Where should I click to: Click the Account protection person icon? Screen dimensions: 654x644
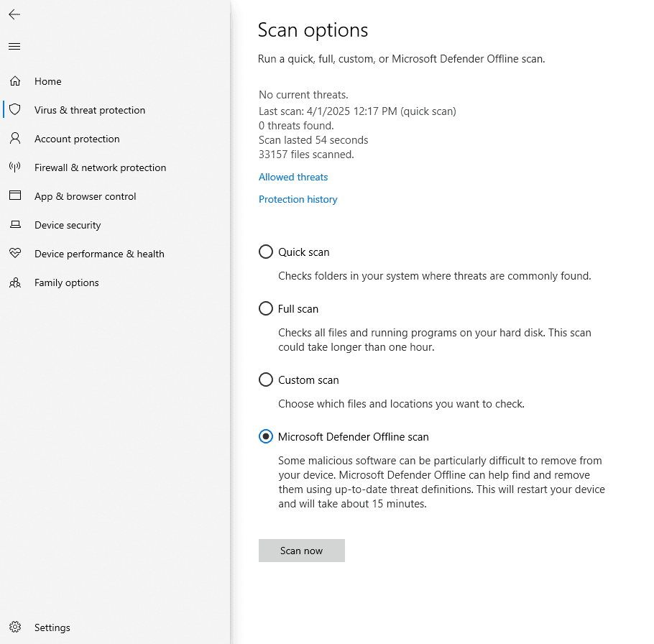pyautogui.click(x=15, y=139)
